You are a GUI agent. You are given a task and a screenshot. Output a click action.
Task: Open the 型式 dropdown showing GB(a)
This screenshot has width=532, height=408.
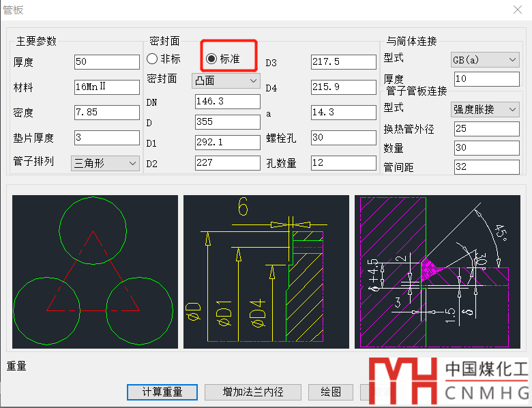click(x=485, y=60)
